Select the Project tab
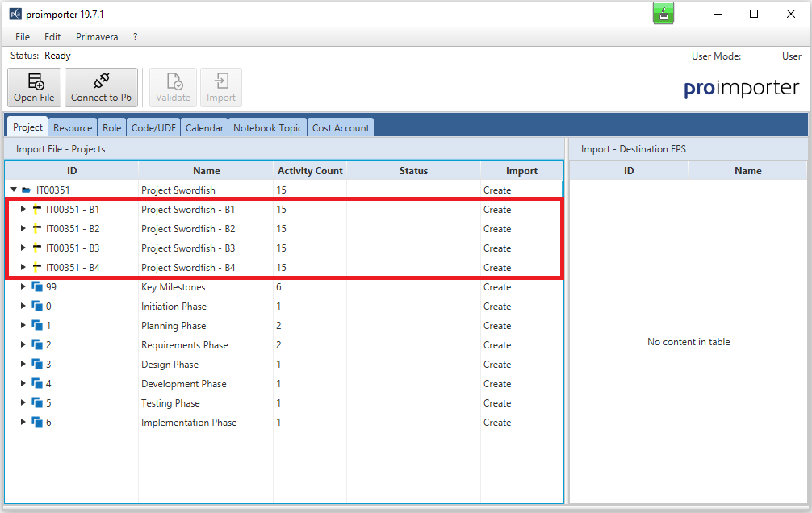Screen dimensions: 812x513 [x=27, y=127]
